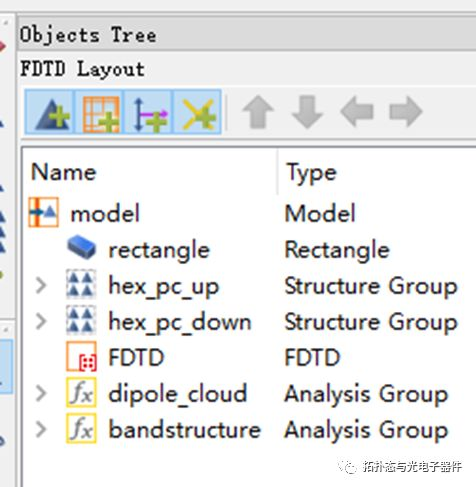476x487 pixels.
Task: Expand the dipole_cloud analysis group
Action: point(41,393)
